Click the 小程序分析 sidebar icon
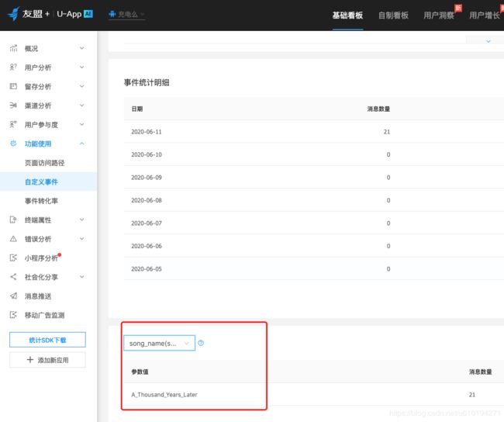The height and width of the screenshot is (422, 504). click(13, 258)
